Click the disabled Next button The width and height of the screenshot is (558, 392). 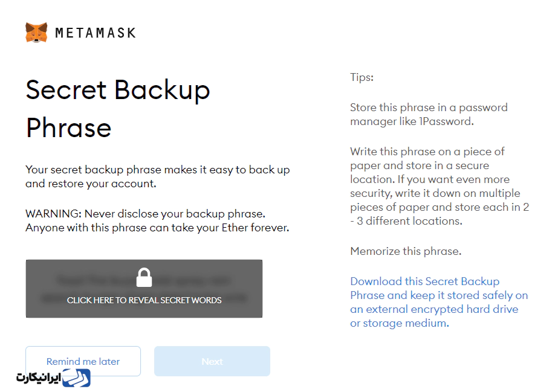coord(212,361)
